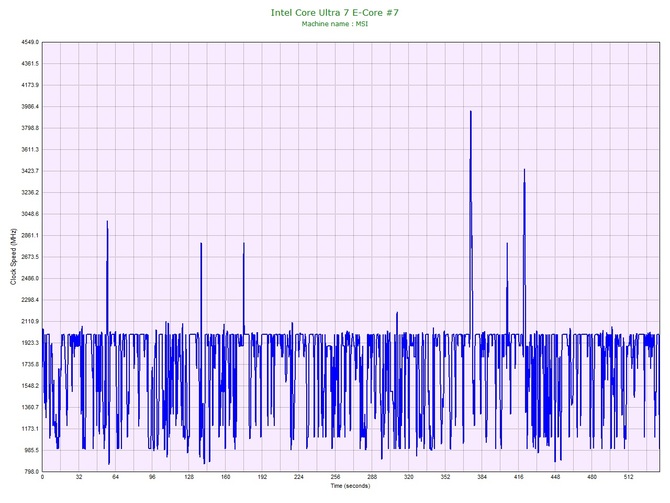Click the 0 tick label on the time axis
This screenshot has width=670, height=503.
pos(42,478)
